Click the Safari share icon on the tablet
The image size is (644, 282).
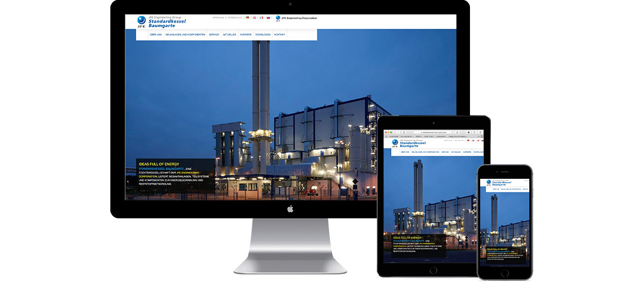(474, 133)
